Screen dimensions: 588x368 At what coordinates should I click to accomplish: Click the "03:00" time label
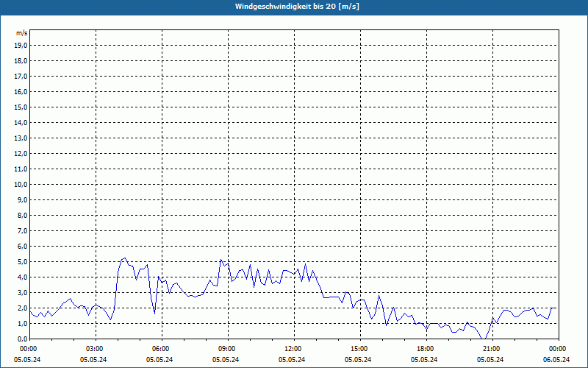pos(96,349)
